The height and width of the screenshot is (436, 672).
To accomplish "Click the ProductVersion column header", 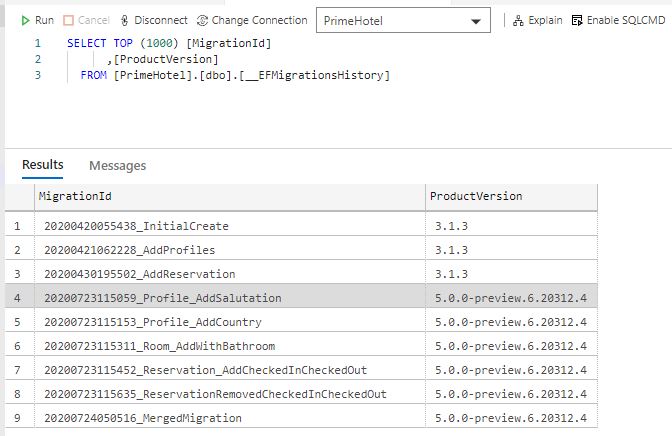I will pos(511,197).
